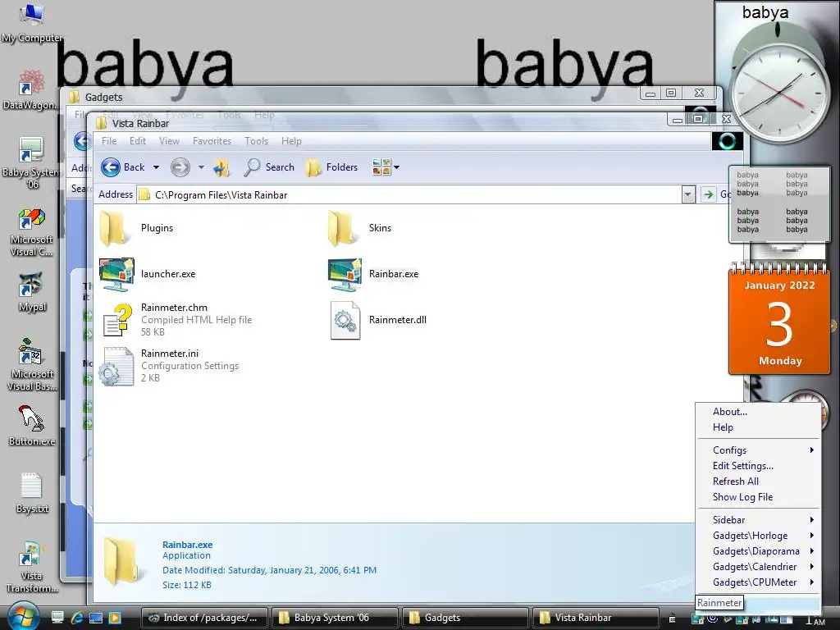Expand the Configs submenu
Screen dimensions: 840x630
[x=757, y=450]
